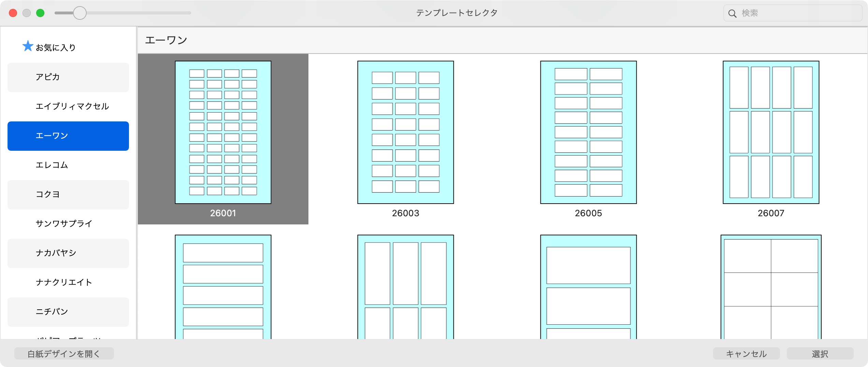Open the お気に入り favorites star
This screenshot has width=868, height=367.
tap(28, 46)
